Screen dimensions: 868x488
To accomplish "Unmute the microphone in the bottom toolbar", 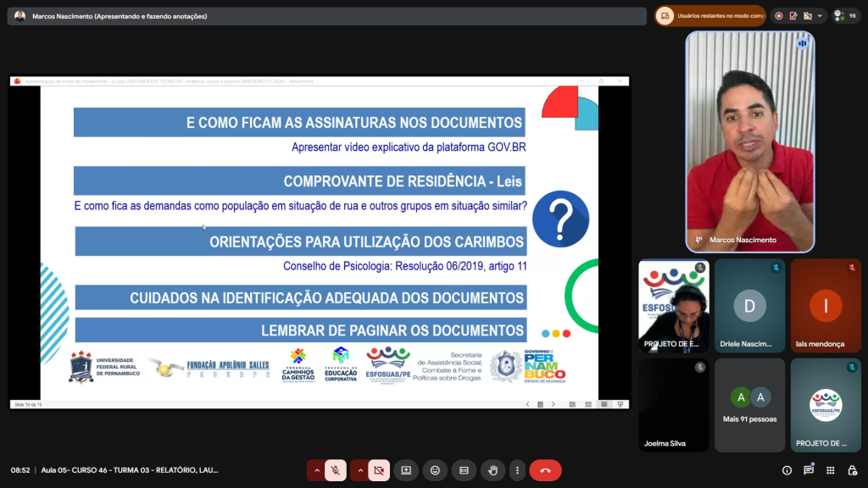I will [x=337, y=470].
